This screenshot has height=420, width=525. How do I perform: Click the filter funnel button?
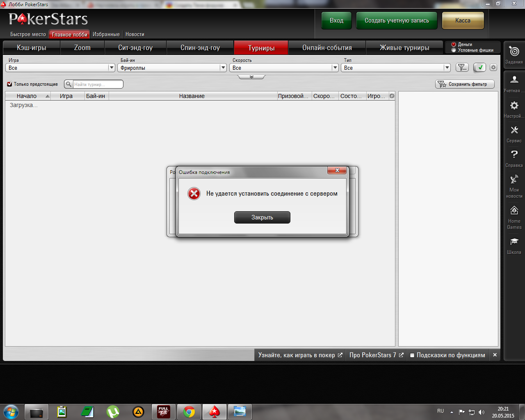462,67
